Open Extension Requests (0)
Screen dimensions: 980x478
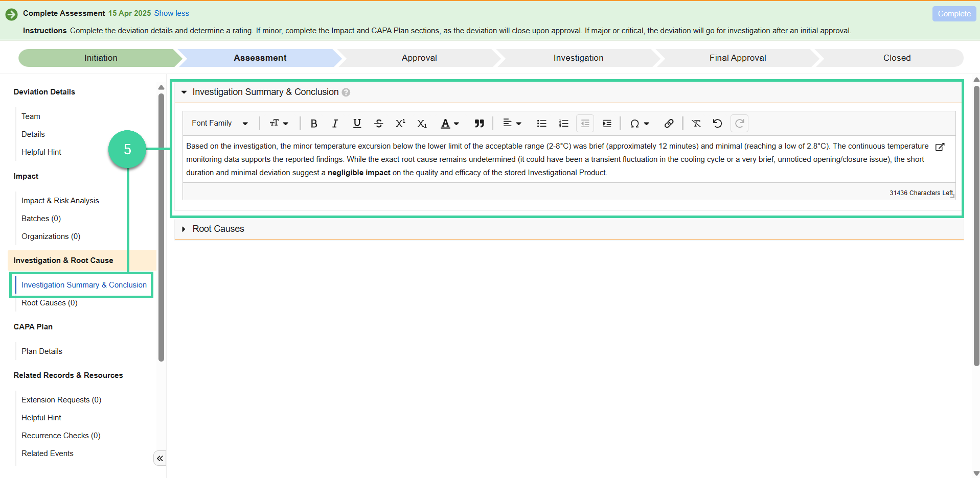[61, 400]
